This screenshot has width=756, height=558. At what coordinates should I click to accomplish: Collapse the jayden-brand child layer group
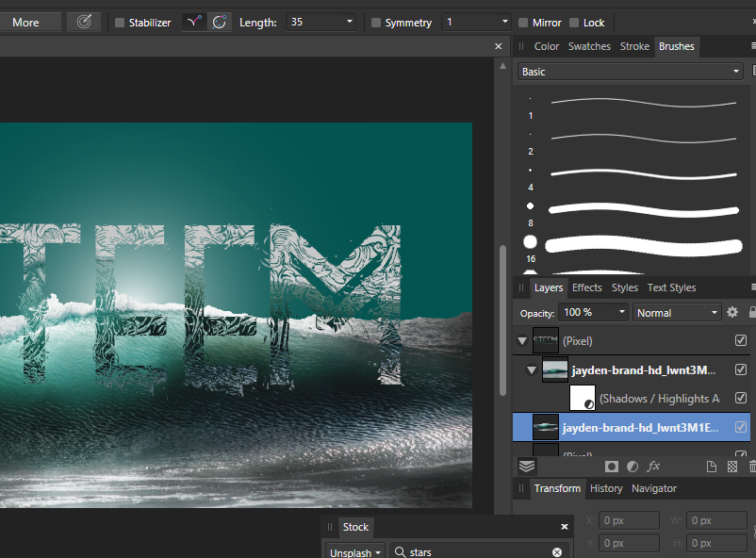pyautogui.click(x=532, y=369)
